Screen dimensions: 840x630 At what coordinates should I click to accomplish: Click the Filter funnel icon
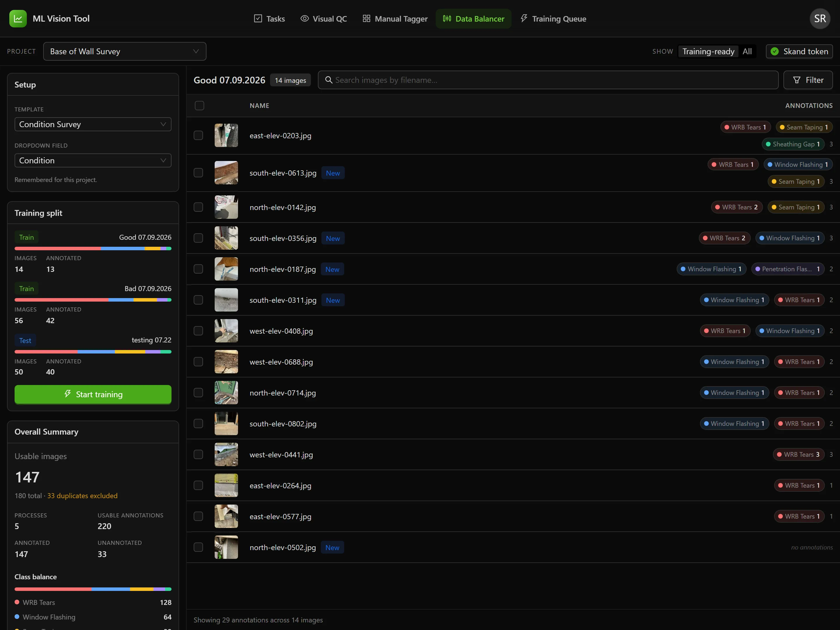tap(797, 80)
